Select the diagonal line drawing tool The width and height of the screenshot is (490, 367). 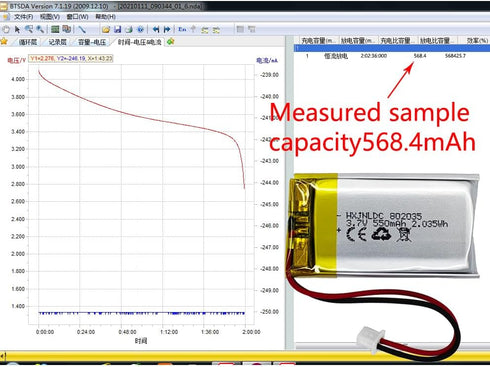[82, 30]
